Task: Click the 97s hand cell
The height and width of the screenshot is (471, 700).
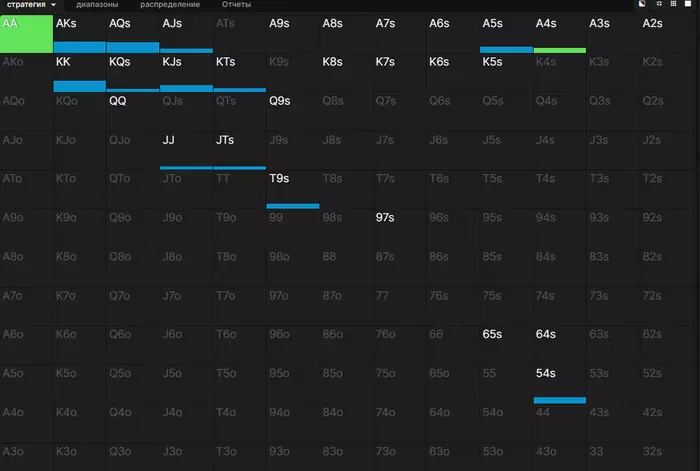Action: coord(400,228)
